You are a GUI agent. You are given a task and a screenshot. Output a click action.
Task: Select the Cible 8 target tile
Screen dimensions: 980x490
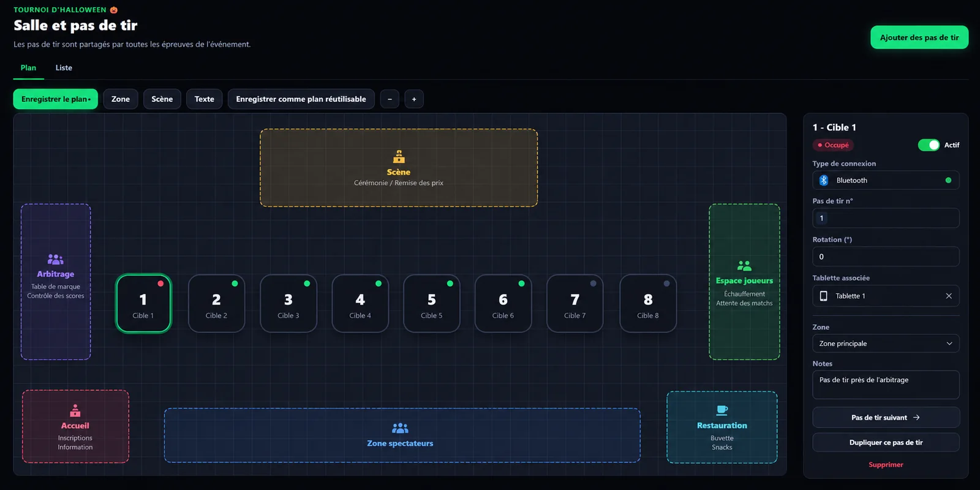point(648,303)
